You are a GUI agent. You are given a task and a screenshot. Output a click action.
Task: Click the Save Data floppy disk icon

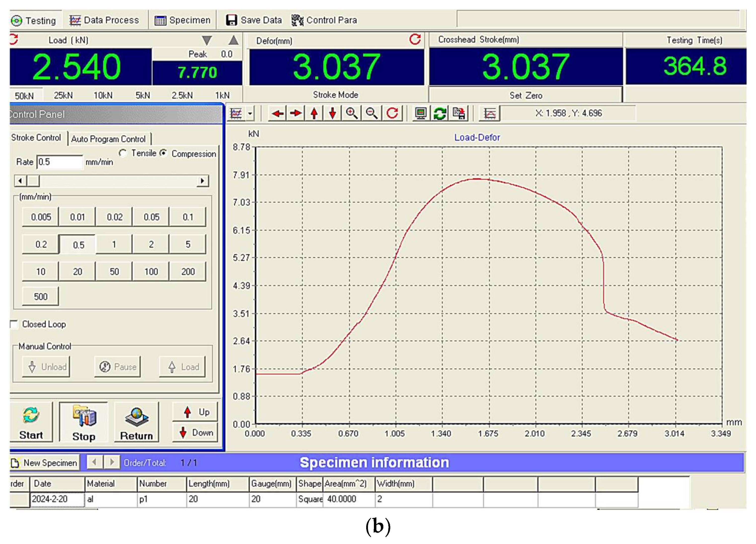(231, 20)
